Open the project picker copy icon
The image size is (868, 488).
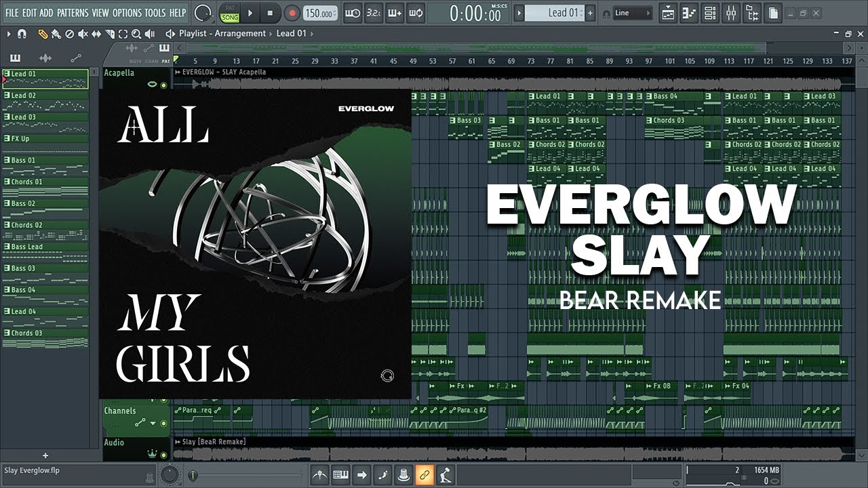pos(773,13)
